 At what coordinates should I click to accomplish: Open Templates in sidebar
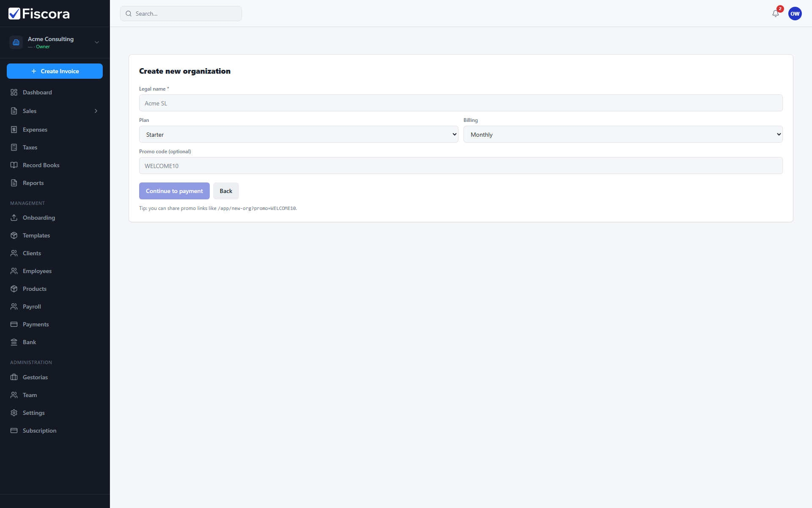[x=55, y=235]
